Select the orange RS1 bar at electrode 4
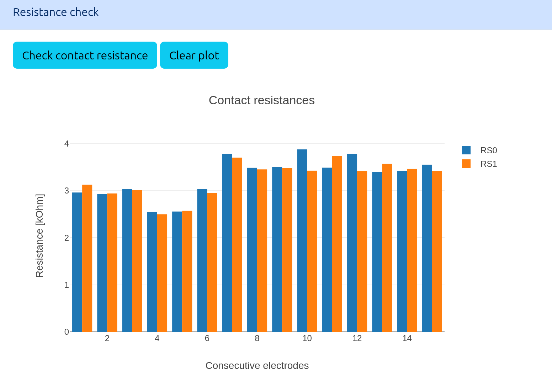The height and width of the screenshot is (392, 552). (162, 273)
